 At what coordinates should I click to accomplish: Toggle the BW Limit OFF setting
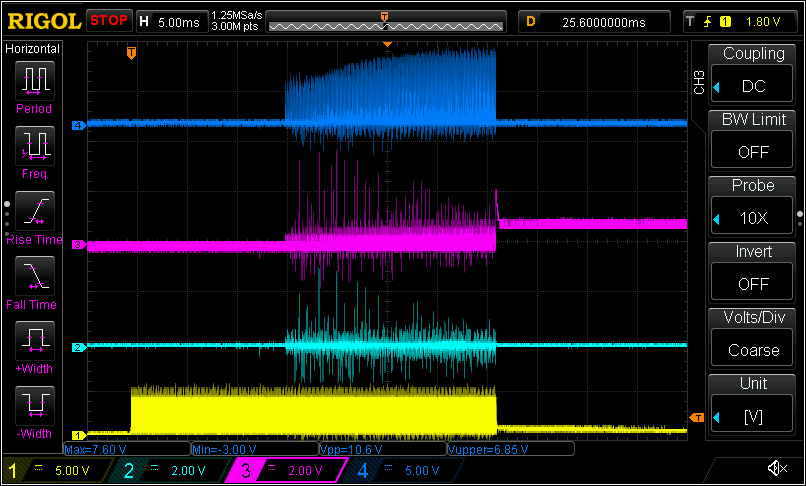[x=752, y=140]
